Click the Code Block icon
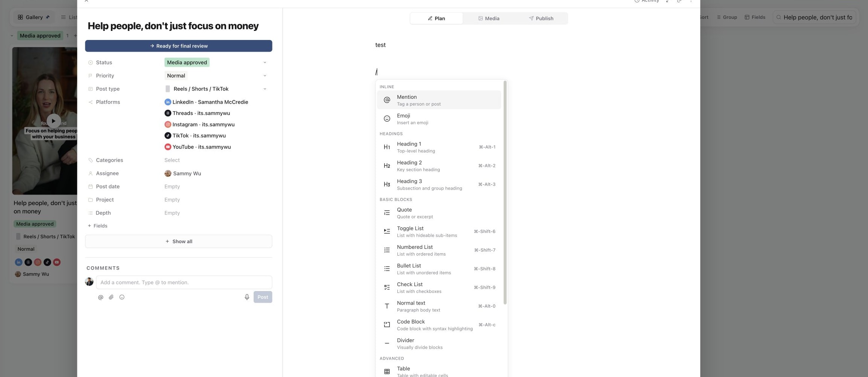Screen dimensions: 868x377 pos(387,325)
